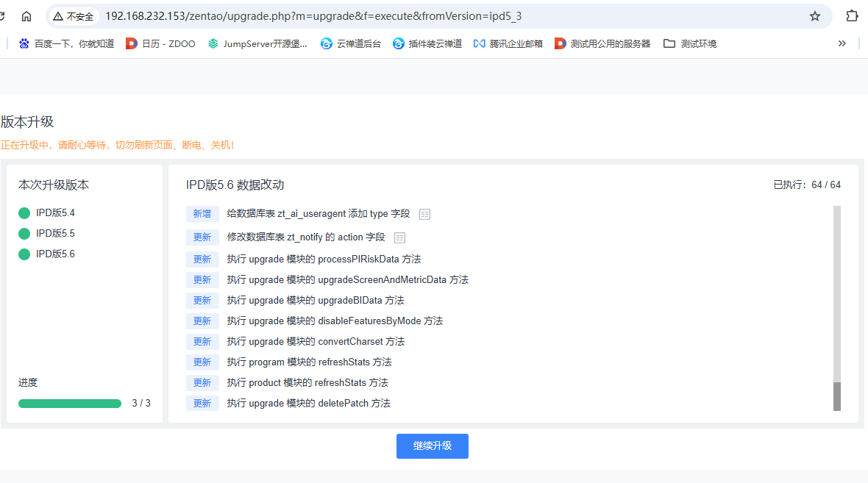Screen dimensions: 868x483
Task: Open the JumpServer开源堡 bookmark
Action: pyautogui.click(x=257, y=43)
